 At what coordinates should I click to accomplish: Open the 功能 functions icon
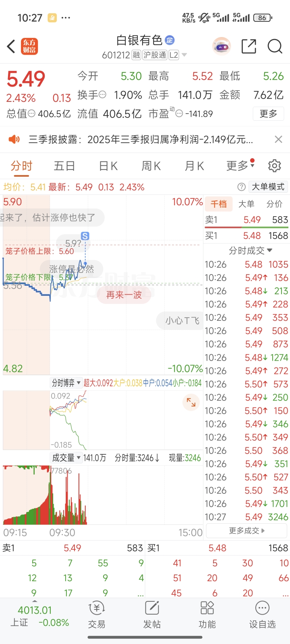(207, 615)
